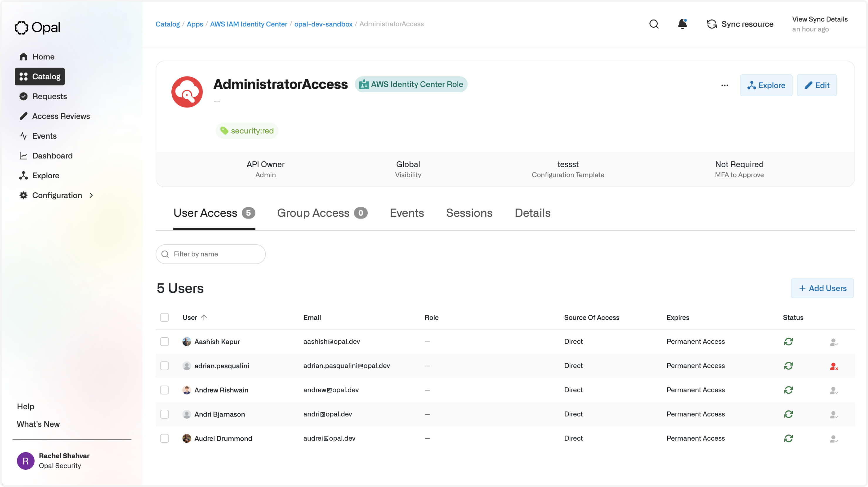The width and height of the screenshot is (868, 487).
Task: Click Rachel Shahvar's purple R avatar
Action: (x=26, y=461)
